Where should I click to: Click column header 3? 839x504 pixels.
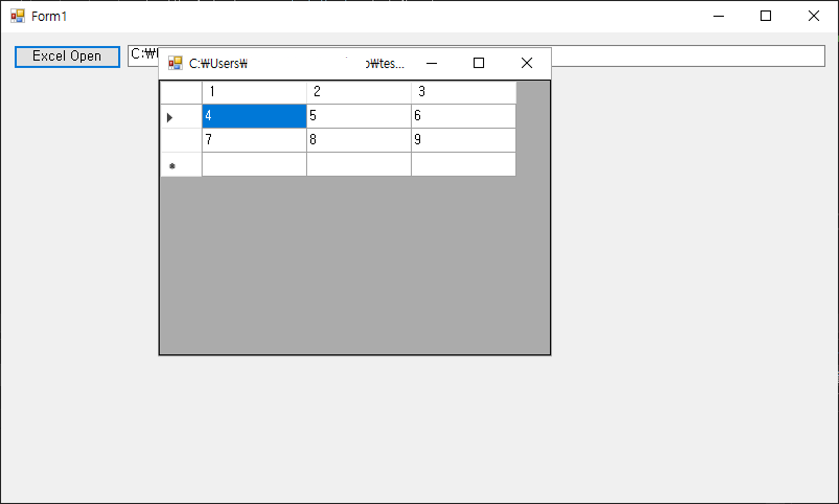463,92
